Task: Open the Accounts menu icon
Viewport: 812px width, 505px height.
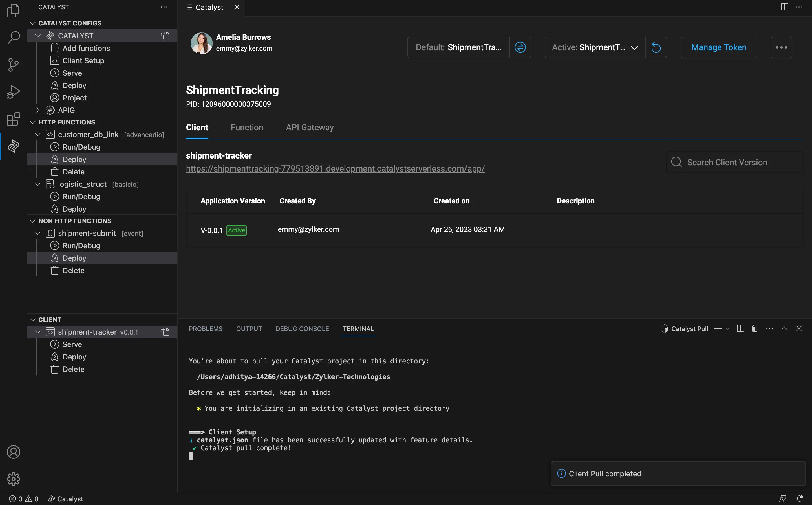Action: pyautogui.click(x=13, y=452)
